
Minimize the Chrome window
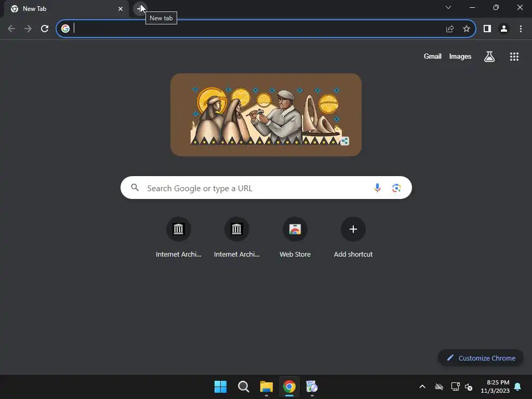(x=472, y=7)
